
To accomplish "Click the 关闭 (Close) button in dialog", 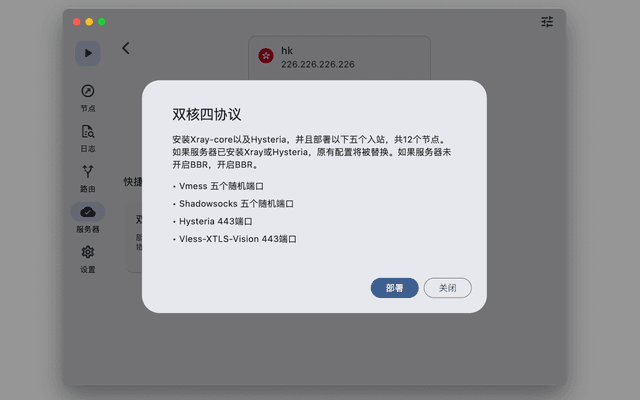I will coord(447,288).
